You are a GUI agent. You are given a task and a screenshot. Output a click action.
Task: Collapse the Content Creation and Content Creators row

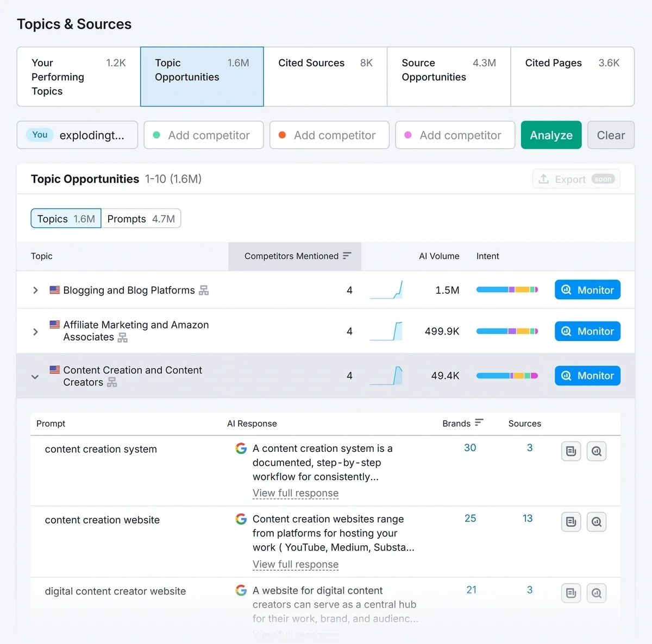coord(35,376)
